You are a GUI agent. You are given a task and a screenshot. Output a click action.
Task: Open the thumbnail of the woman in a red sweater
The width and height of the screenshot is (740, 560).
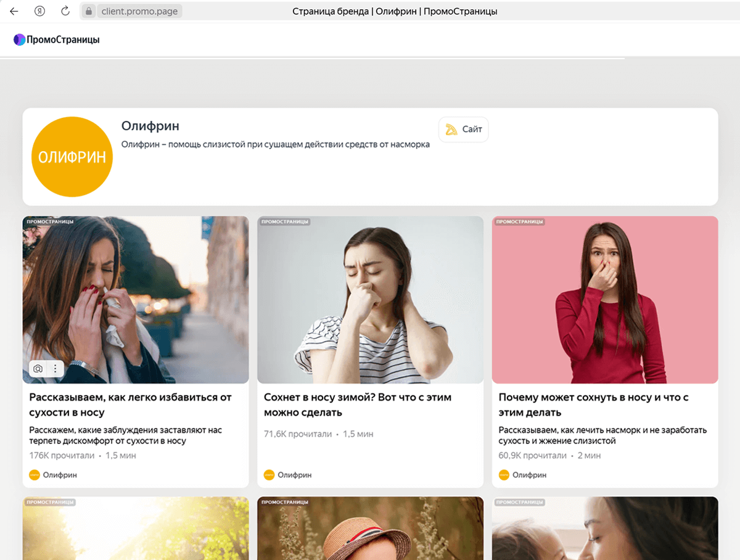(x=605, y=300)
